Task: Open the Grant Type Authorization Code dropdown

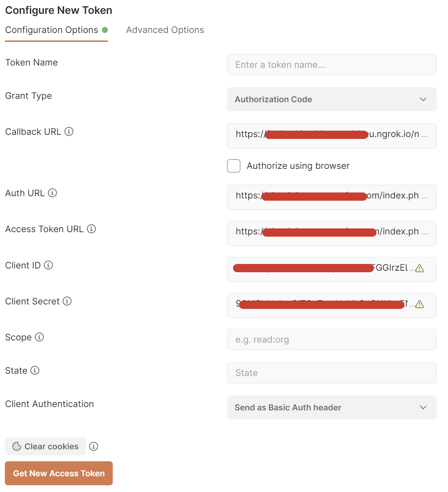Action: (x=332, y=99)
